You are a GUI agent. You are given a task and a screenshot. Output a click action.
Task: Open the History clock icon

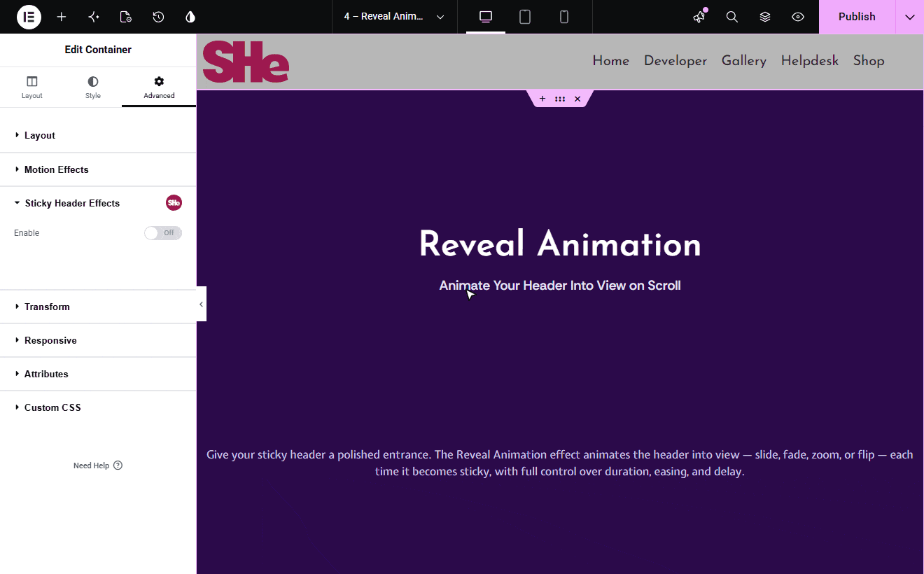[158, 17]
